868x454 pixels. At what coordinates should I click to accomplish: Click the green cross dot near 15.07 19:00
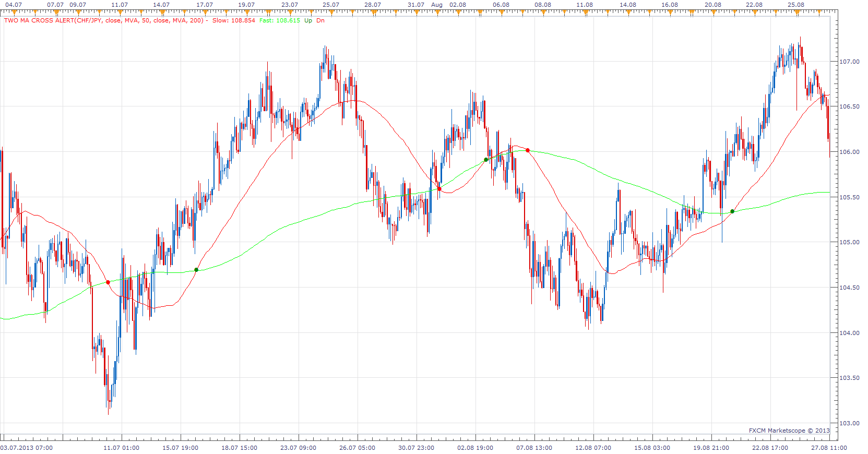[196, 270]
